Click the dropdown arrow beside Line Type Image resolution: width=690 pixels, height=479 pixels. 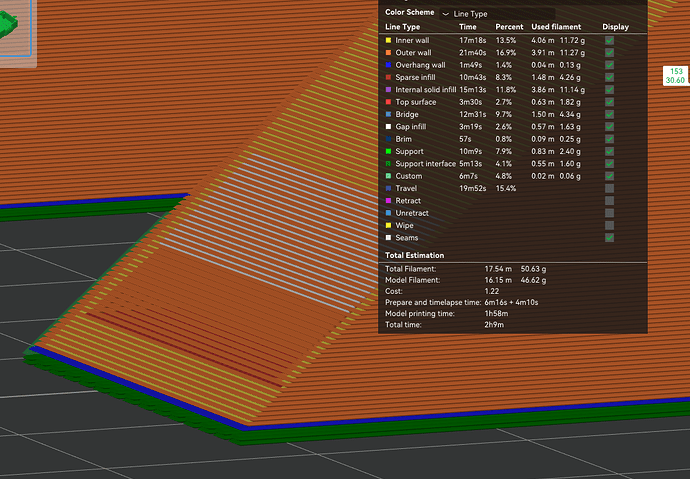pyautogui.click(x=445, y=13)
